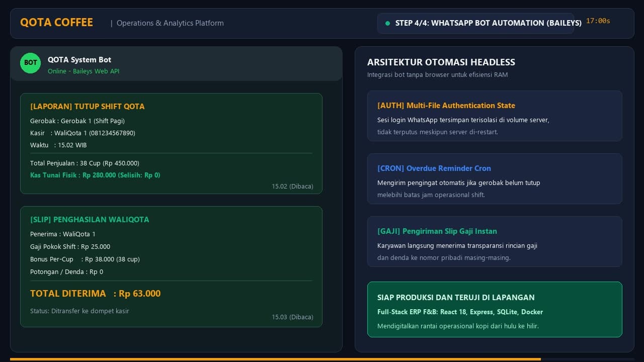Click the "Gaji Pokok Shift : Rp 25.000" line
The width and height of the screenshot is (644, 362).
coord(70,247)
